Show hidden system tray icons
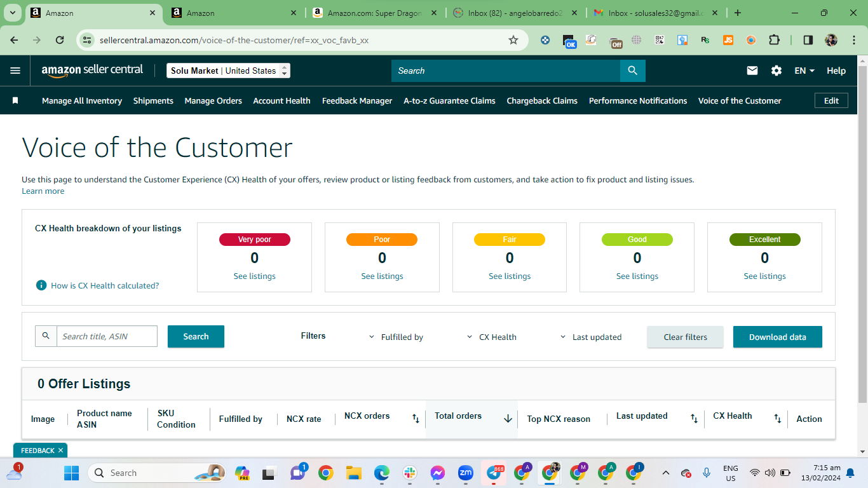868x488 pixels. [665, 473]
